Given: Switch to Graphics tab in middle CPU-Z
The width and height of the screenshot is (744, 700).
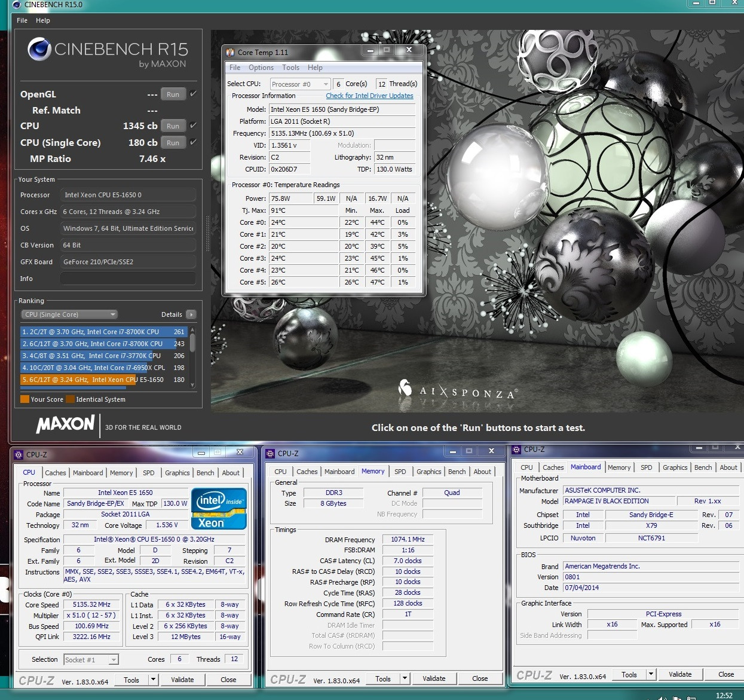Looking at the screenshot, I should point(429,472).
